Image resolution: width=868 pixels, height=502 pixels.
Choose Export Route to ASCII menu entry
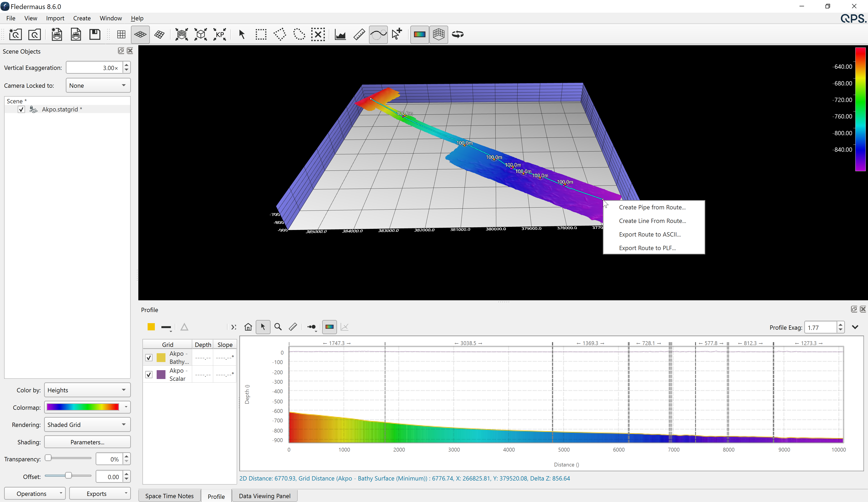coord(650,234)
